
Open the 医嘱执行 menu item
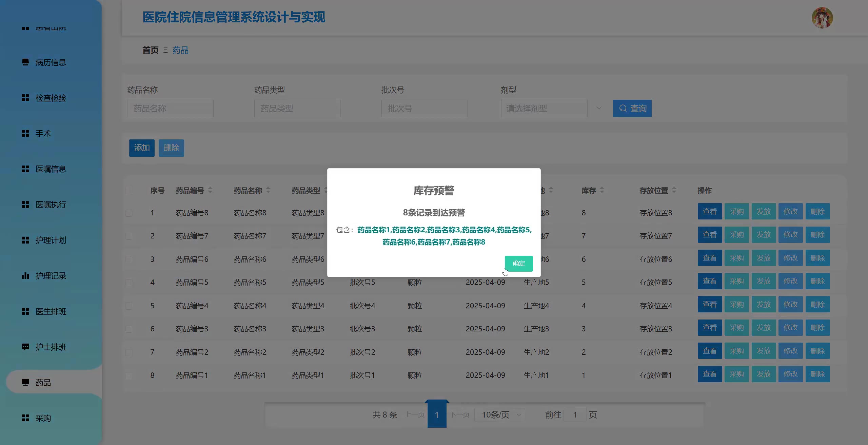point(51,205)
